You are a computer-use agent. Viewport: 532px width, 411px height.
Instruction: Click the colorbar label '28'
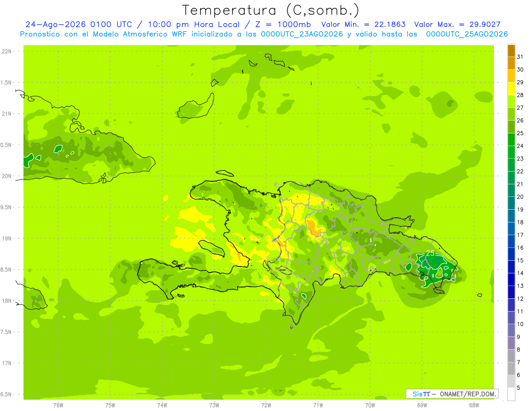pos(520,95)
